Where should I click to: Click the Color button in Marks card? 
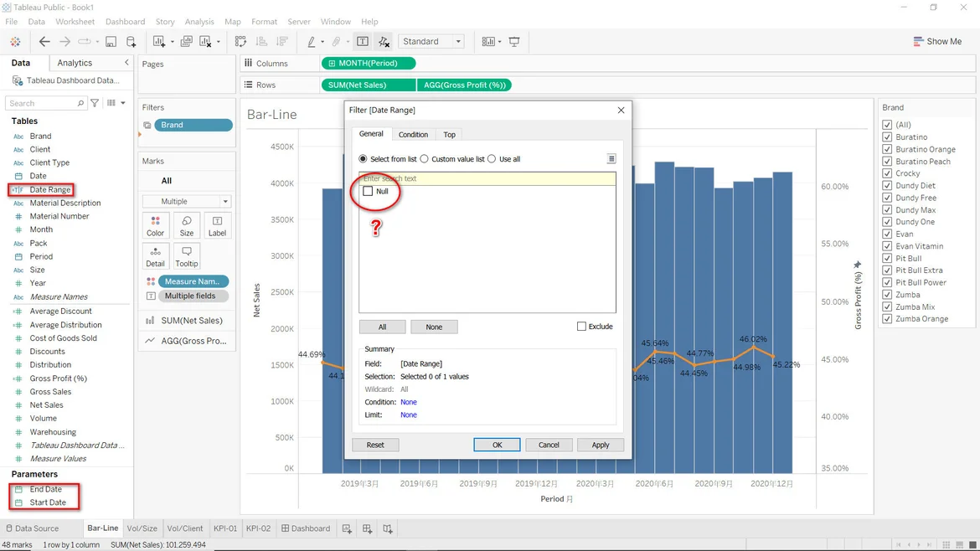pos(156,226)
